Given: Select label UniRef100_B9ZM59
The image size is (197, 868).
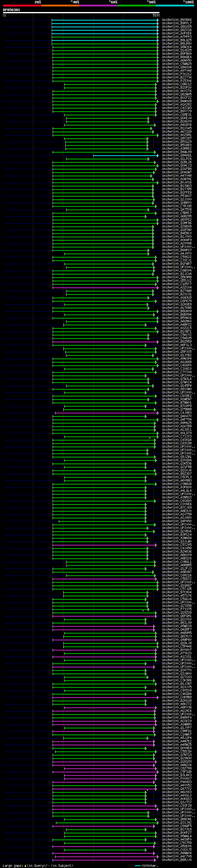Looking at the screenshot, I should click(177, 342).
